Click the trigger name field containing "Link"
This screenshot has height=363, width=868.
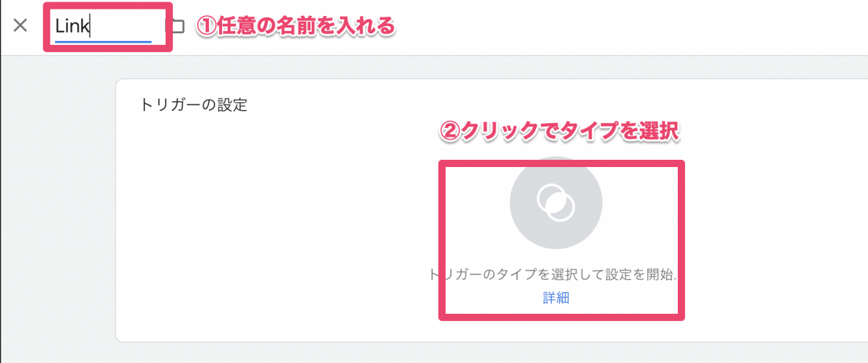101,27
